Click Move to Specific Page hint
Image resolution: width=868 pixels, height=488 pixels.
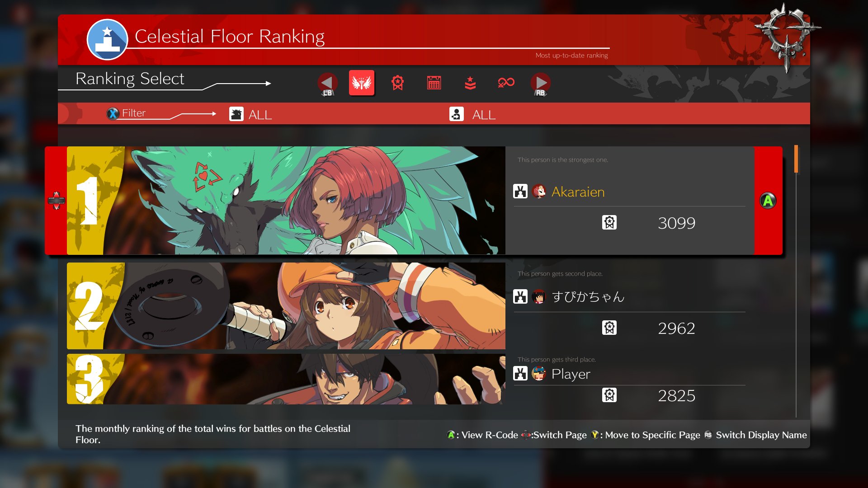(x=646, y=435)
